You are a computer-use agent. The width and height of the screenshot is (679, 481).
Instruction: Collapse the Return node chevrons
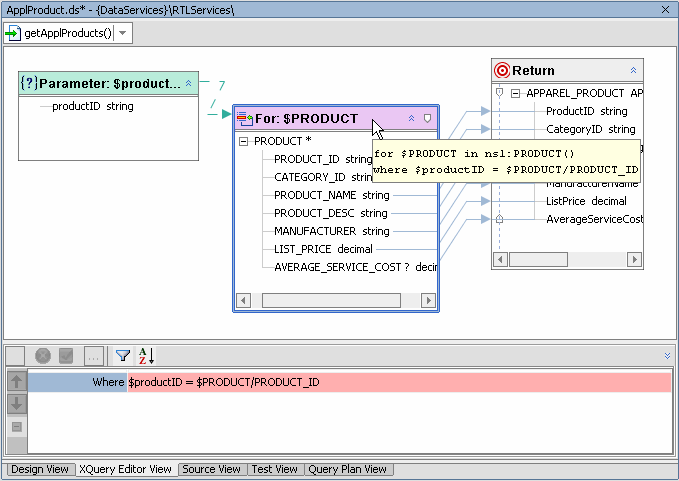coord(633,70)
